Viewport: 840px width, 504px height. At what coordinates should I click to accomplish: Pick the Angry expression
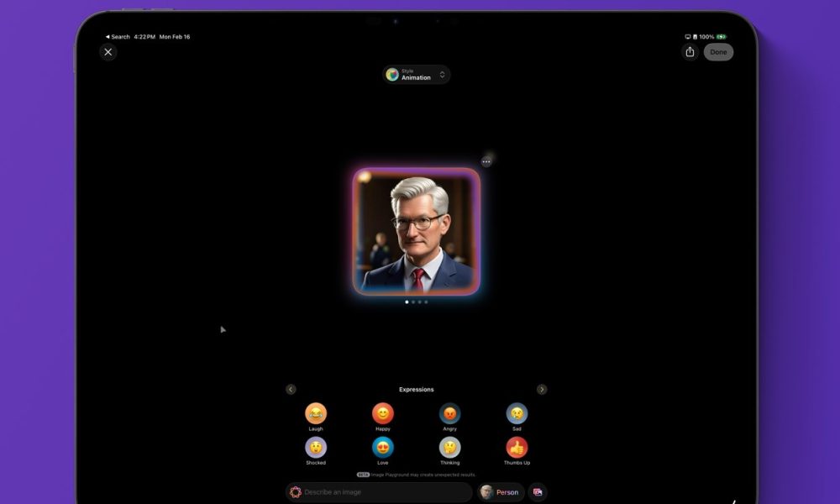(x=450, y=413)
